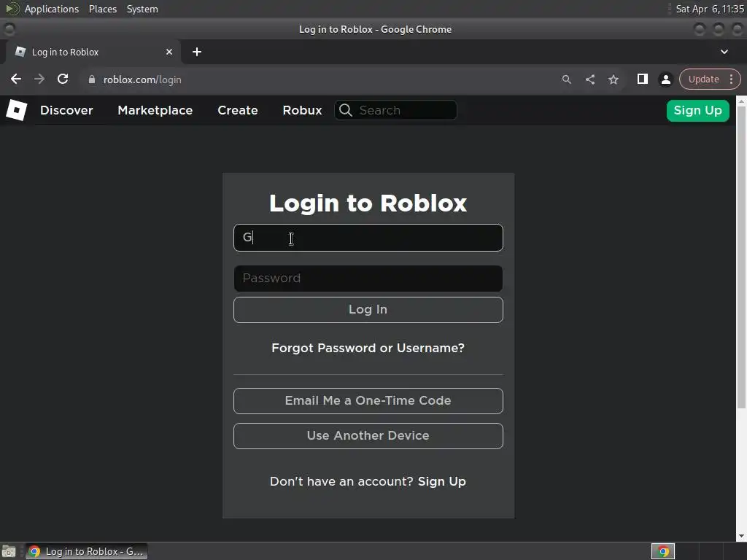Click the Roblox search magnifier icon
The image size is (747, 560).
click(346, 111)
